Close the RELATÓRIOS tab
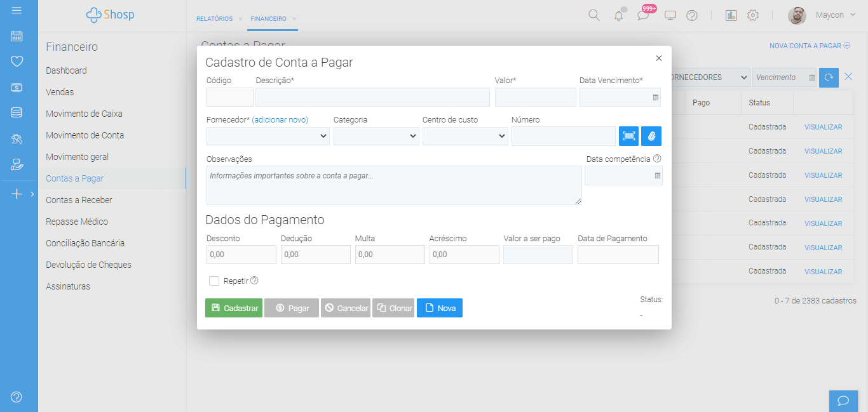 (x=241, y=19)
